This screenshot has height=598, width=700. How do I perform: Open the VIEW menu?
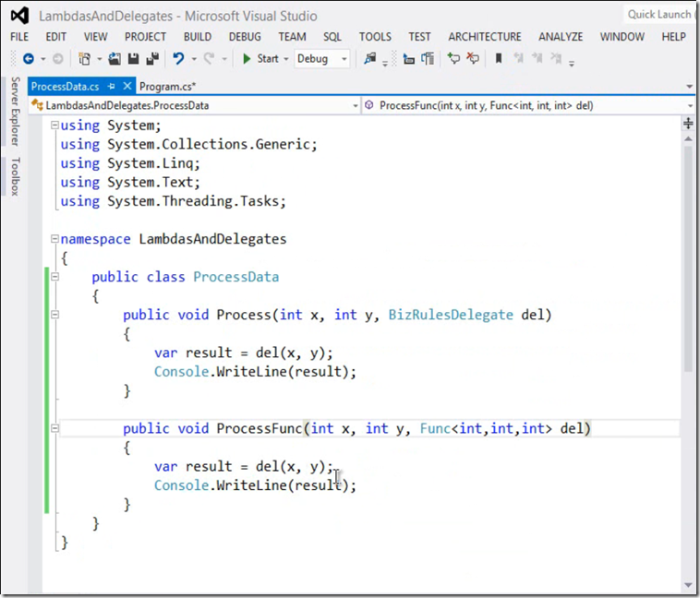pyautogui.click(x=95, y=37)
